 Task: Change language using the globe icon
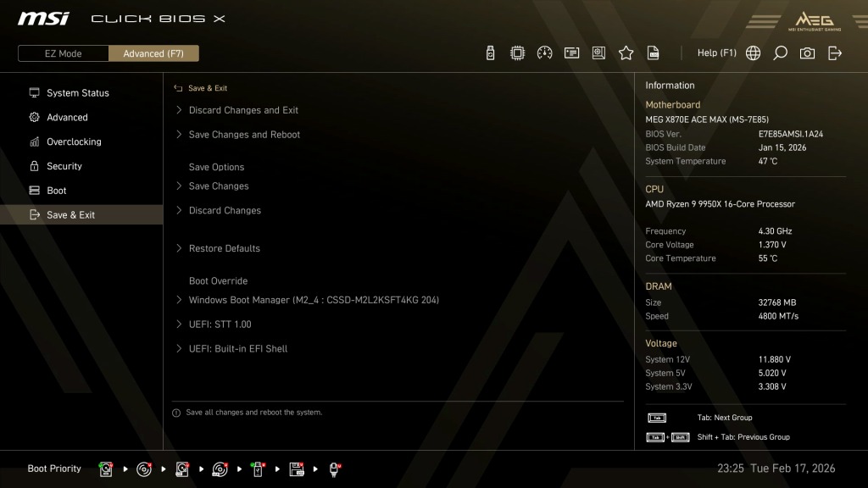click(x=753, y=53)
